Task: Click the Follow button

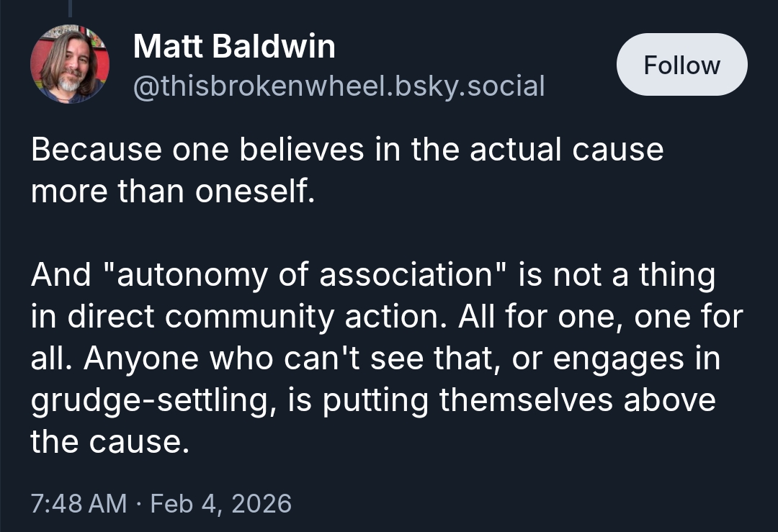Action: point(681,66)
